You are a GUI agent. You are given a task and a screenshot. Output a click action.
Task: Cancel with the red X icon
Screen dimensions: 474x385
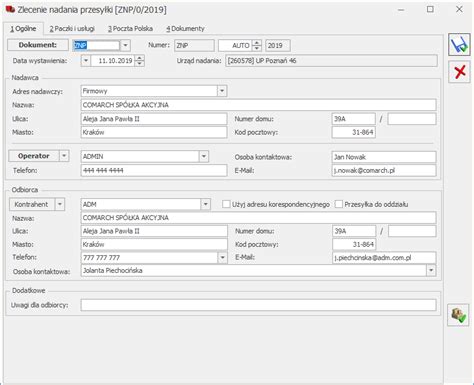tap(459, 72)
